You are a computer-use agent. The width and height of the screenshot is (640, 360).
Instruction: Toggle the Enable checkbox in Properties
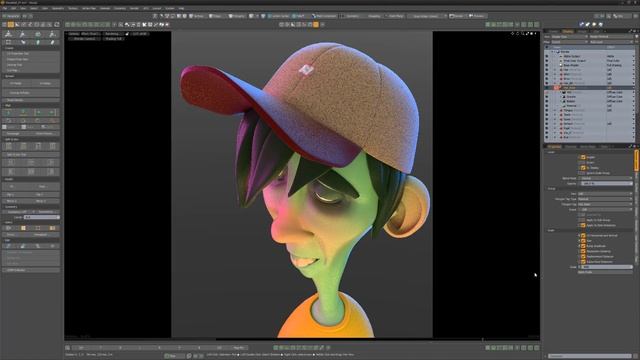(x=583, y=157)
